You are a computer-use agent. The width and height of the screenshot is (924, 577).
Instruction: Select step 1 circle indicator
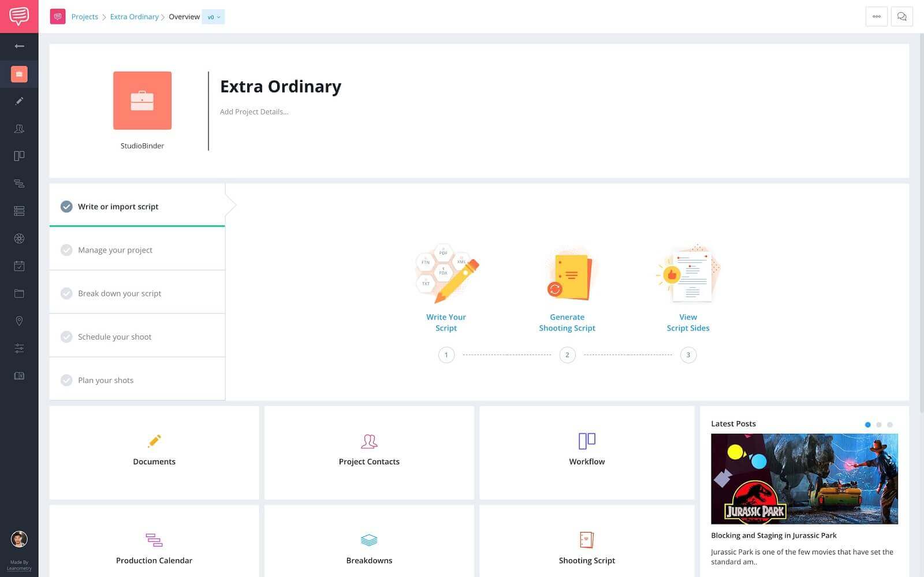pyautogui.click(x=446, y=355)
